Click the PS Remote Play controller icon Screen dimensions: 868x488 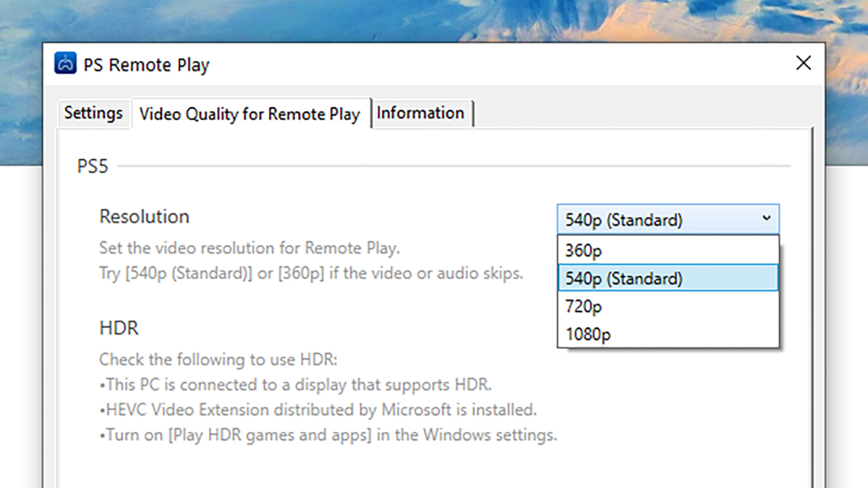pos(66,64)
